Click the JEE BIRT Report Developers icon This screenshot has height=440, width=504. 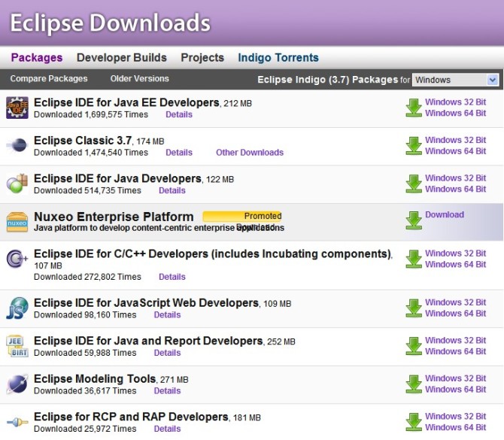(x=17, y=346)
